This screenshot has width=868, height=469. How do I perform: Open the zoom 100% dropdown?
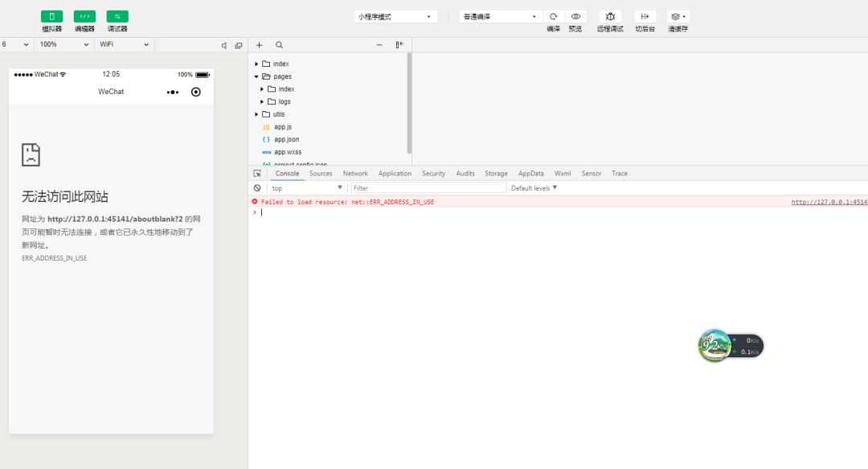pos(63,44)
